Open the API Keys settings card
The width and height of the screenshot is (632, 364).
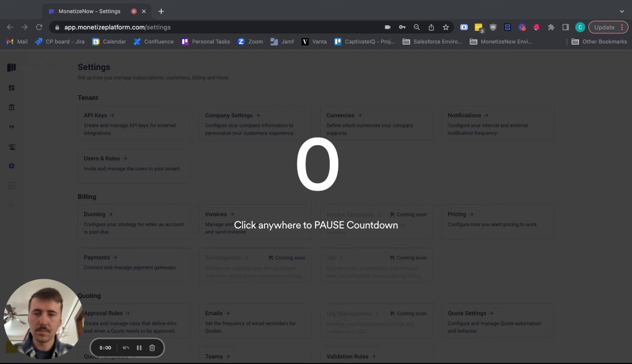click(134, 124)
